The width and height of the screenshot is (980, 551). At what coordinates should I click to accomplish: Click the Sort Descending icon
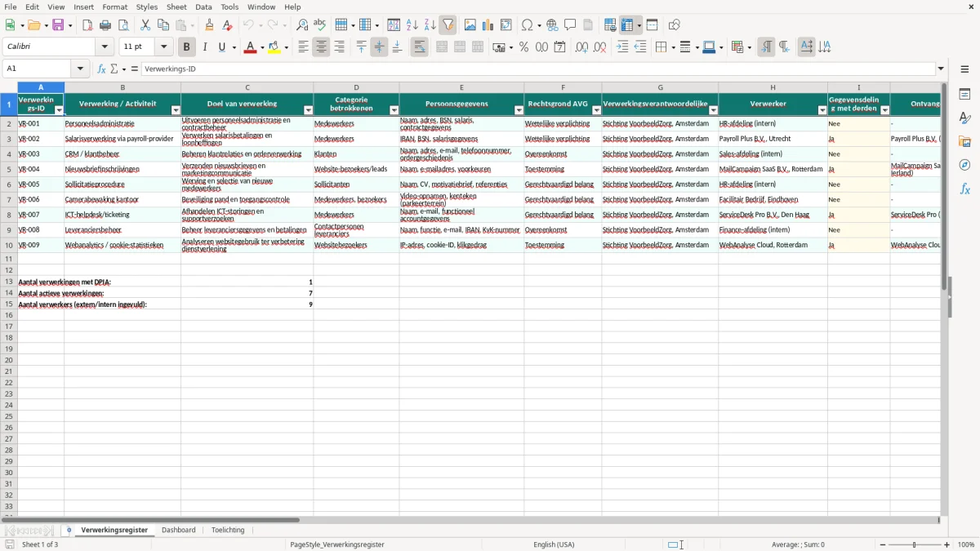click(430, 25)
